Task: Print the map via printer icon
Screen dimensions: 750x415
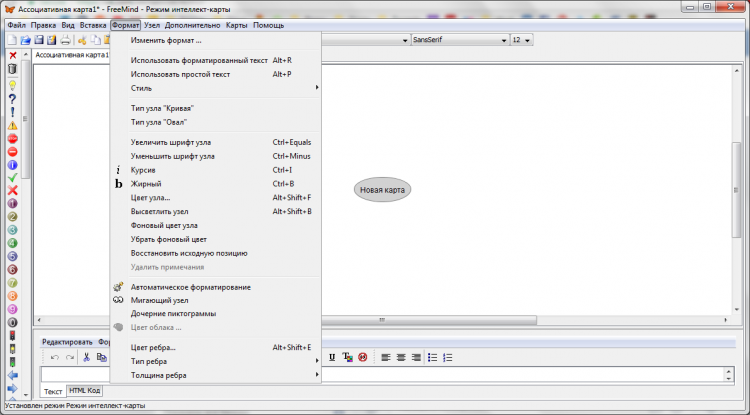Action: [66, 40]
